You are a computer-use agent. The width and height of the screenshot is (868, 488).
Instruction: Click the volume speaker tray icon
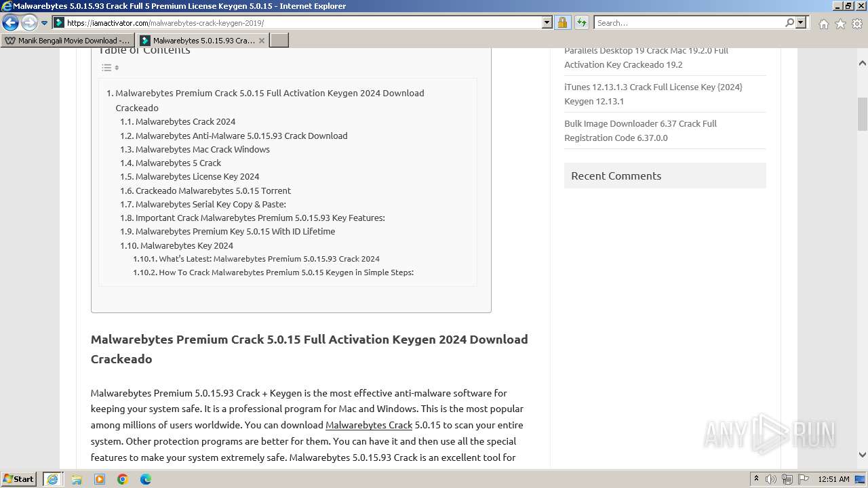pyautogui.click(x=772, y=479)
